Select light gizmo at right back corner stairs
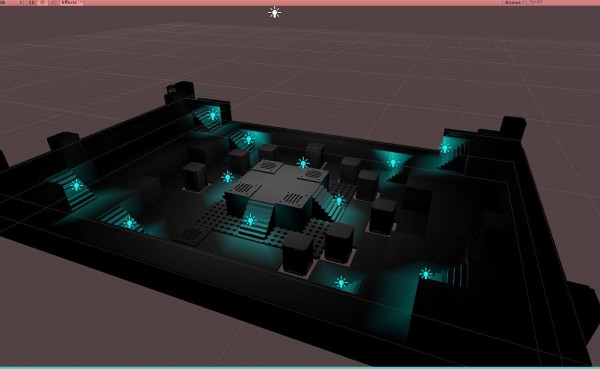The width and height of the screenshot is (600, 369). [x=445, y=148]
